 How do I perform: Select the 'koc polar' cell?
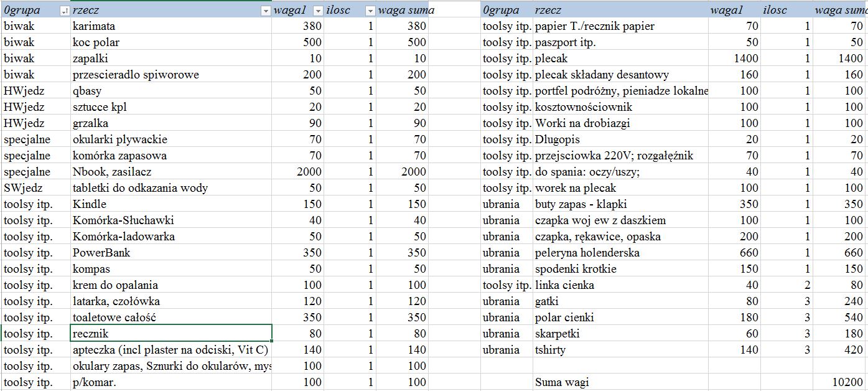171,42
